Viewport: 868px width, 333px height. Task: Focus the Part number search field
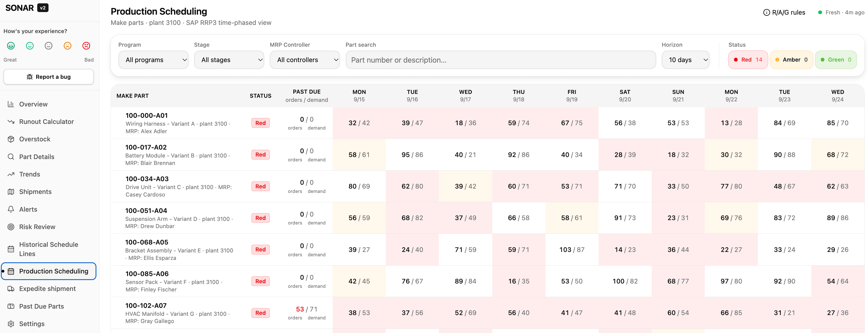(500, 60)
